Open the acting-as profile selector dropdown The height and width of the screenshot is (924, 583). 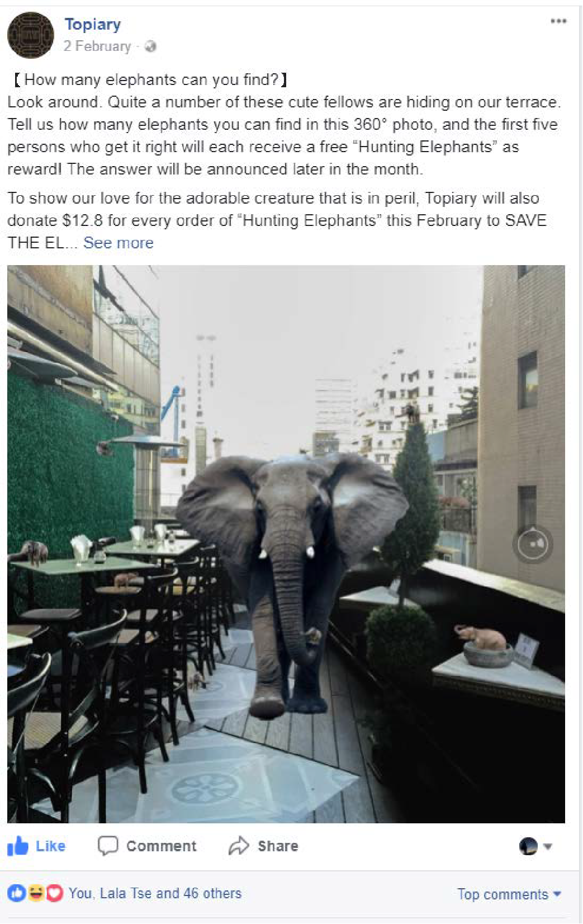(x=535, y=846)
